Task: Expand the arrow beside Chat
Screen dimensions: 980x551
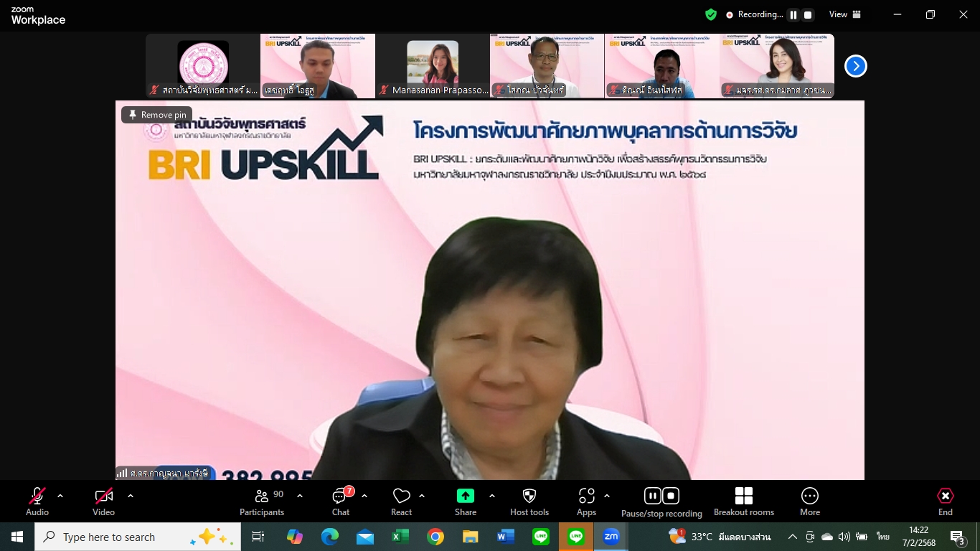Action: 364,496
